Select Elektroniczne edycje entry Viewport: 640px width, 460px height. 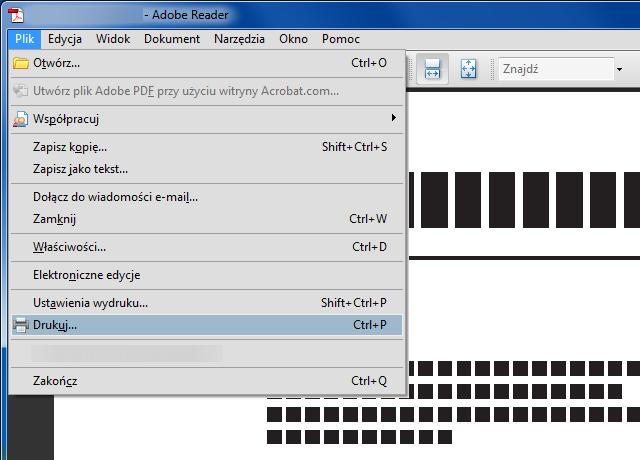(x=207, y=275)
